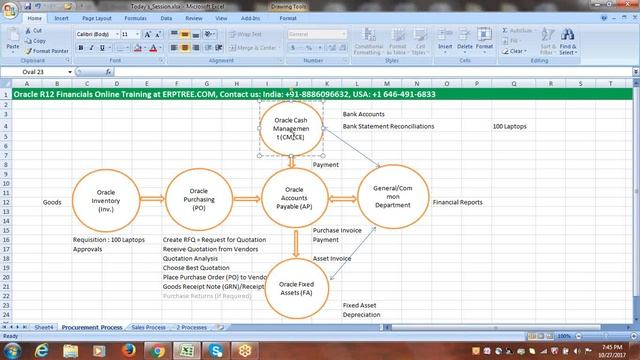Click the Increase Indent icon
This screenshot has height=360, width=640.
coord(219,48)
